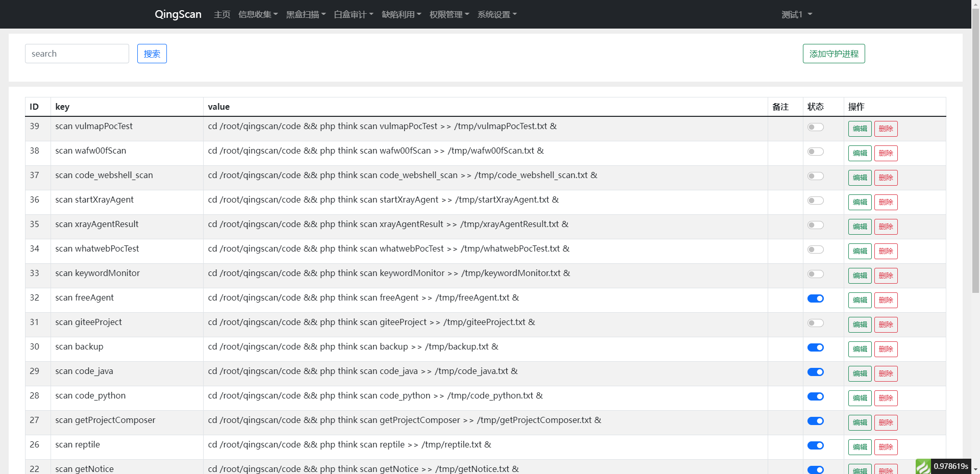Screen dimensions: 980x474
Task: Delete the scan vulmapPocTest row
Action: [886, 129]
